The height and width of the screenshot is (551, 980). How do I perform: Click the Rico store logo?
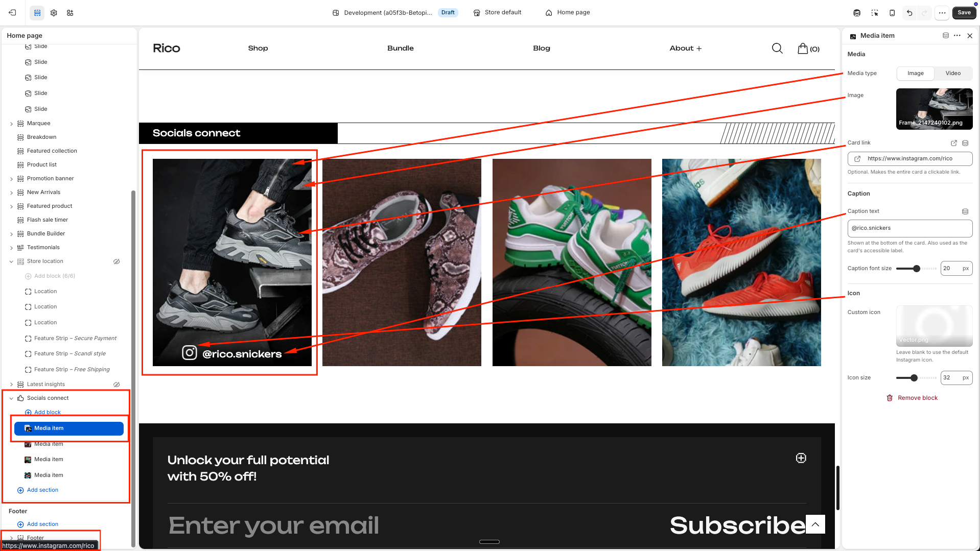click(x=167, y=48)
